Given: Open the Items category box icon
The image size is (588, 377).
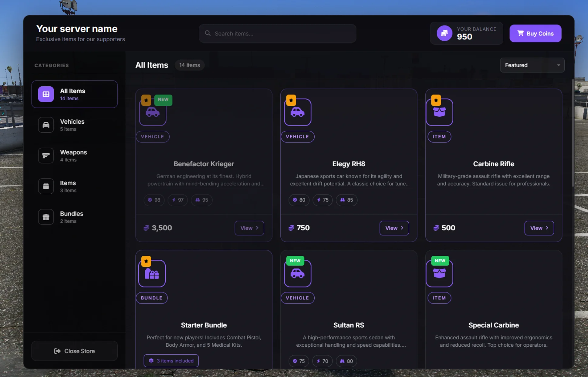Looking at the screenshot, I should [46, 186].
